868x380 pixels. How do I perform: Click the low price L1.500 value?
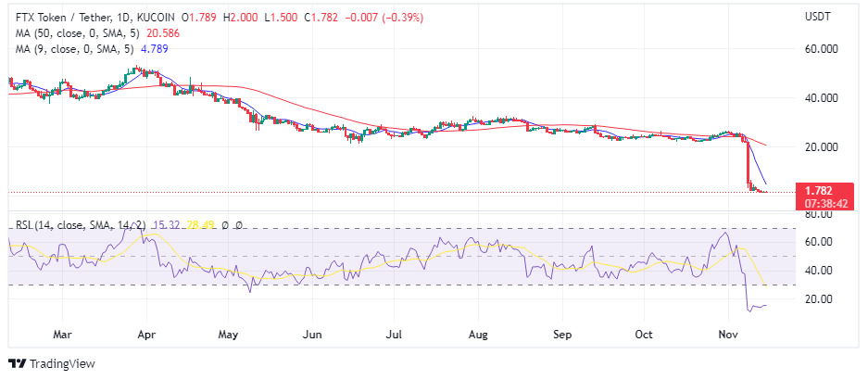pos(282,18)
